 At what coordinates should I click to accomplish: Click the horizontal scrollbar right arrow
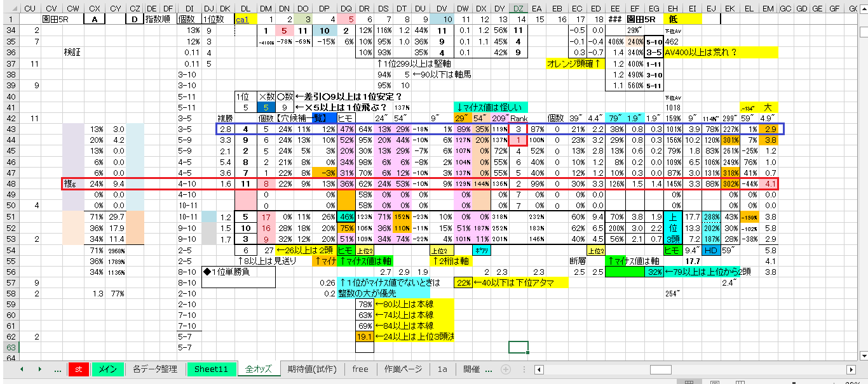(x=851, y=369)
